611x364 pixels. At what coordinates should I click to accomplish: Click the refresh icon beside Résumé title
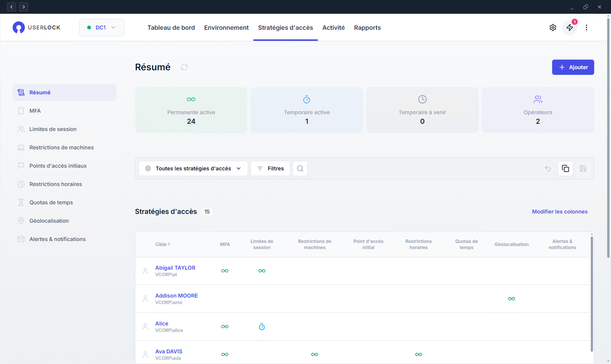[184, 67]
